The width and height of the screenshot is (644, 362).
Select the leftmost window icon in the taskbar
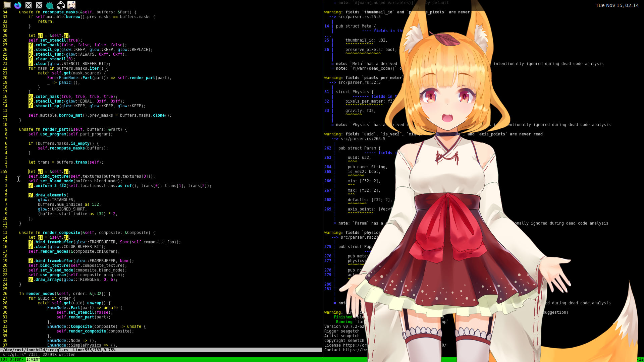[7, 5]
